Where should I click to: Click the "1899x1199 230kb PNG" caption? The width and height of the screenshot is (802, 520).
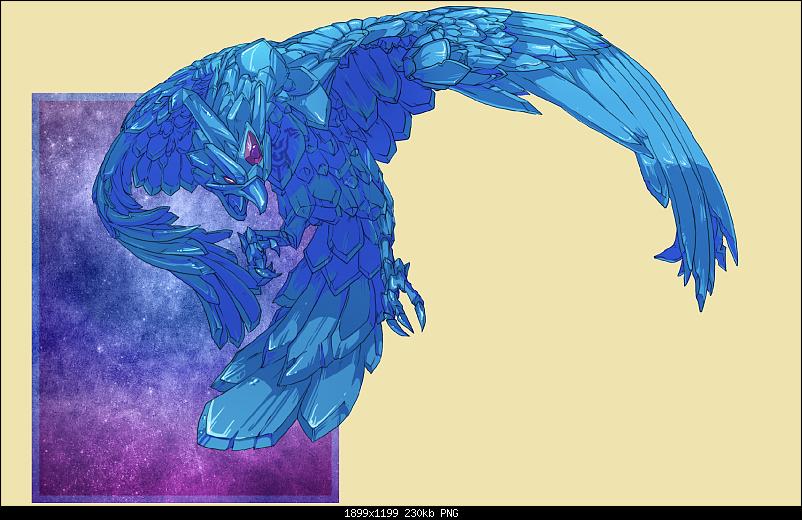(401, 513)
